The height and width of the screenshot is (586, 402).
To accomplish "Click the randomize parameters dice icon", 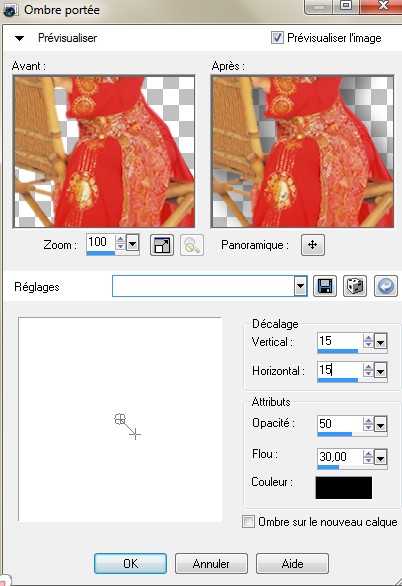I will coord(355,286).
